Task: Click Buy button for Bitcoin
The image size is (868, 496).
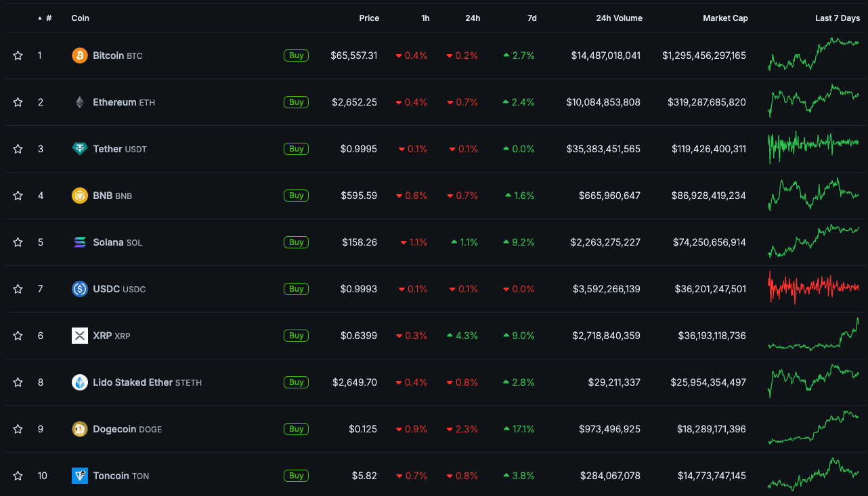Action: (296, 55)
